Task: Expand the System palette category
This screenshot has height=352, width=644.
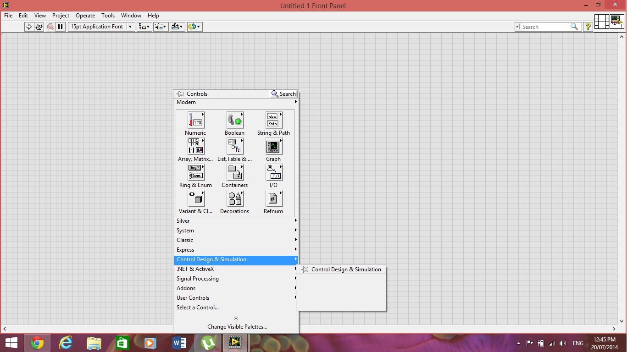Action: (x=236, y=231)
